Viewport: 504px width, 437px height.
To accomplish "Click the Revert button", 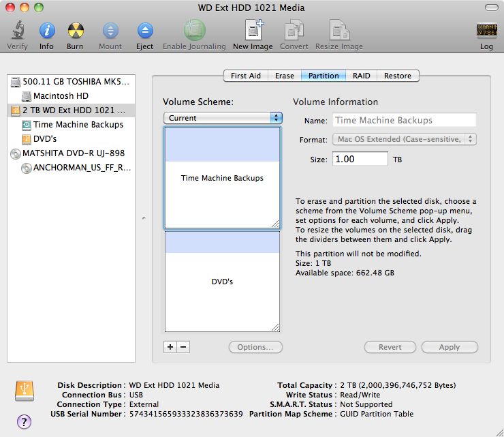I will pyautogui.click(x=390, y=347).
